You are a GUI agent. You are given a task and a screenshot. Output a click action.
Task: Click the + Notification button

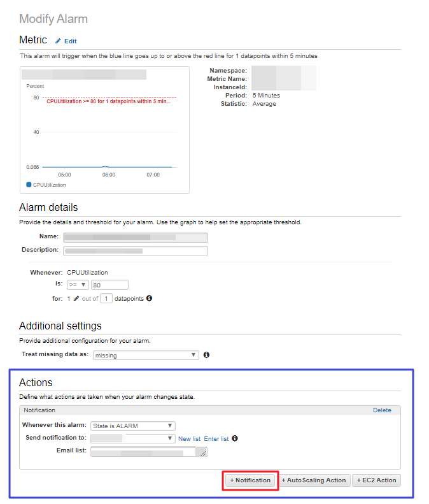(250, 480)
